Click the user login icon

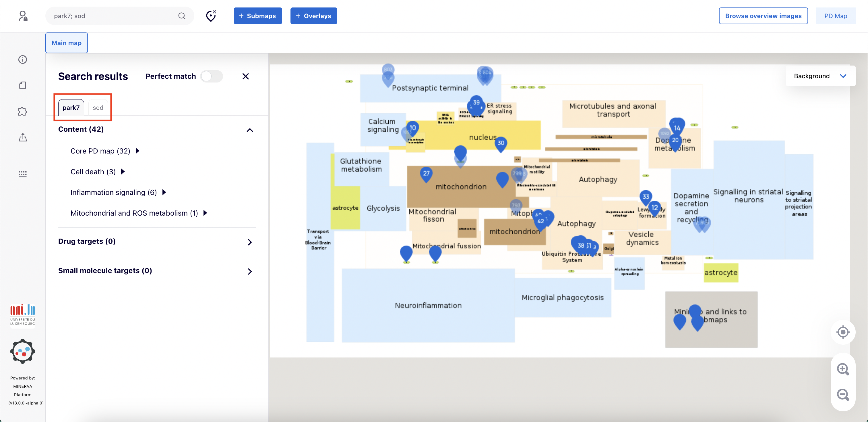23,16
